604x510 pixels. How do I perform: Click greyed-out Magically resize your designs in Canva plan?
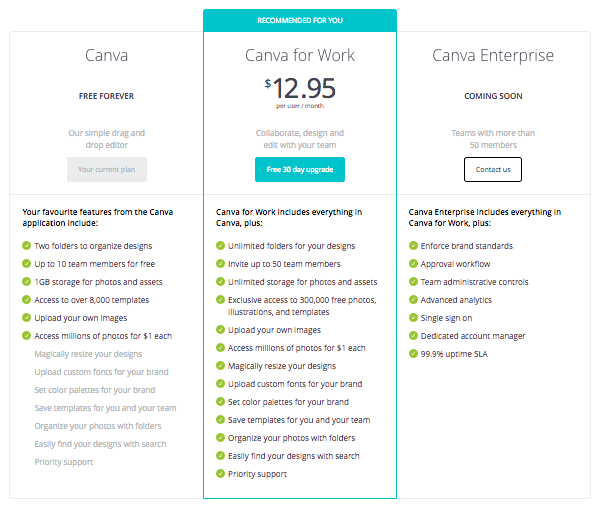click(x=88, y=354)
